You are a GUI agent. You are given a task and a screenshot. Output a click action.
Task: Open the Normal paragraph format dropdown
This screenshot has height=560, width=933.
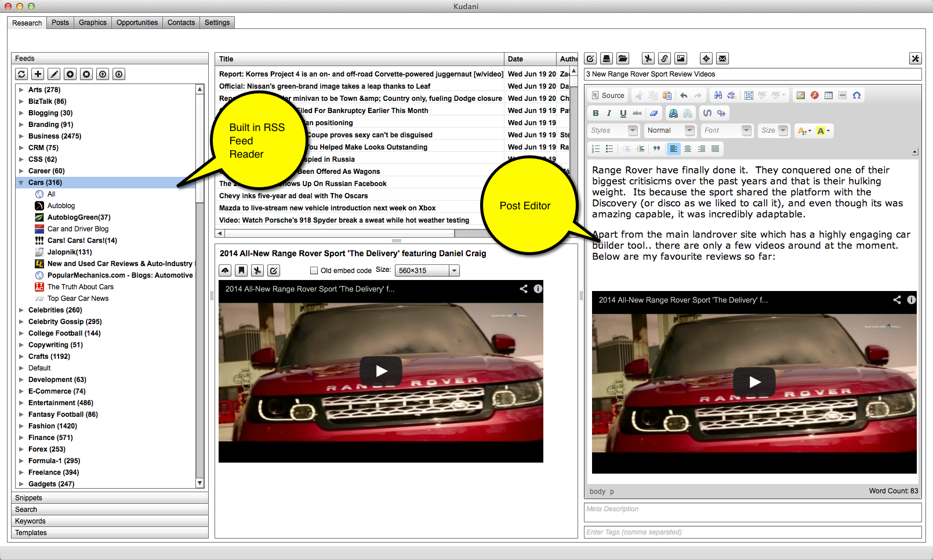(x=670, y=130)
